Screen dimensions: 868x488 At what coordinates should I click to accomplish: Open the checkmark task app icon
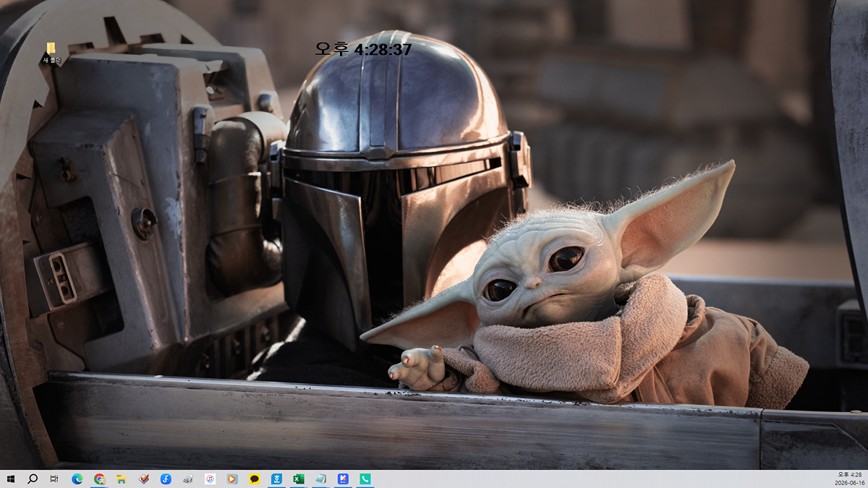144,479
